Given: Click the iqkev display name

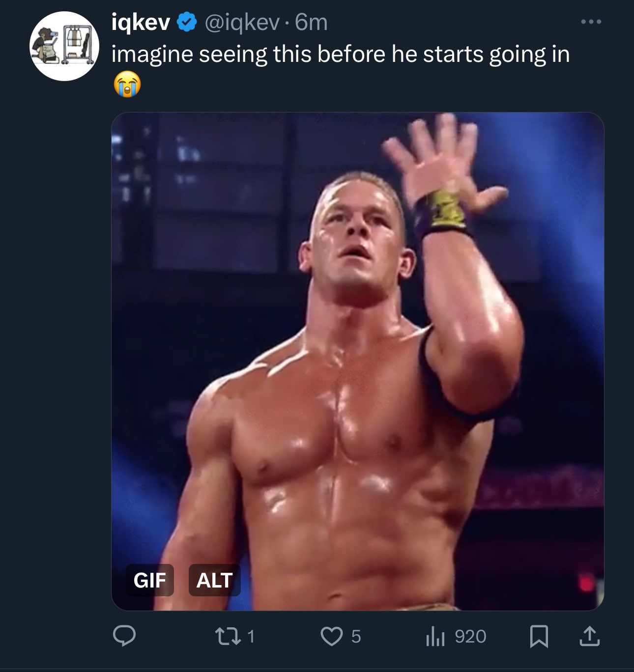Looking at the screenshot, I should tap(141, 23).
